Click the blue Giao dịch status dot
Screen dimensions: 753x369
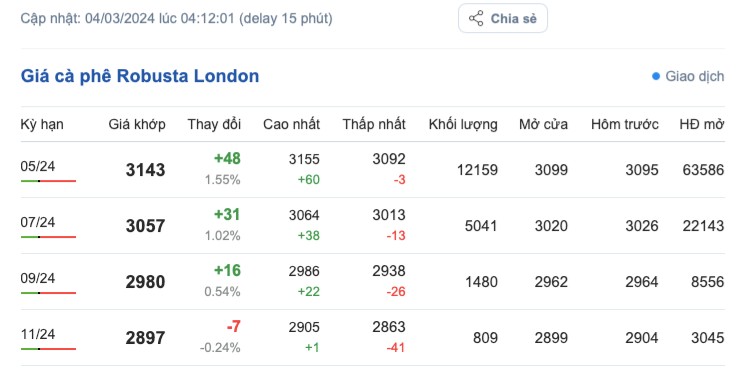click(x=656, y=76)
